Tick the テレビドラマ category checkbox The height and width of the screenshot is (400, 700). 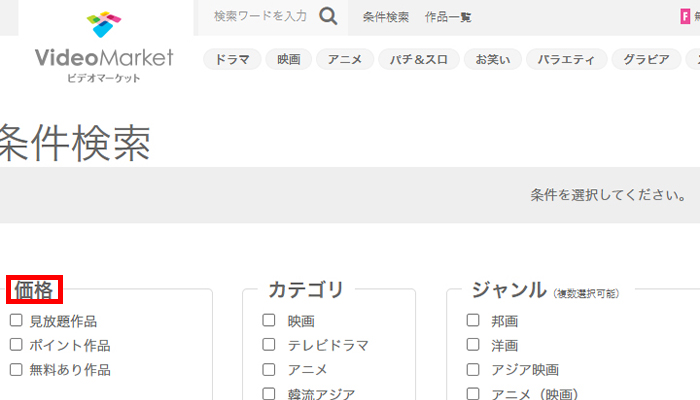[269, 345]
